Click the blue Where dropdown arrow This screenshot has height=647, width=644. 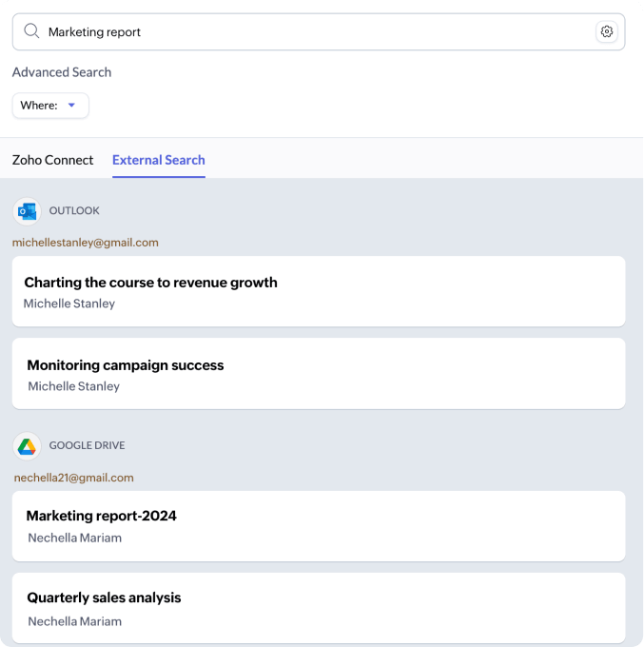tap(71, 106)
